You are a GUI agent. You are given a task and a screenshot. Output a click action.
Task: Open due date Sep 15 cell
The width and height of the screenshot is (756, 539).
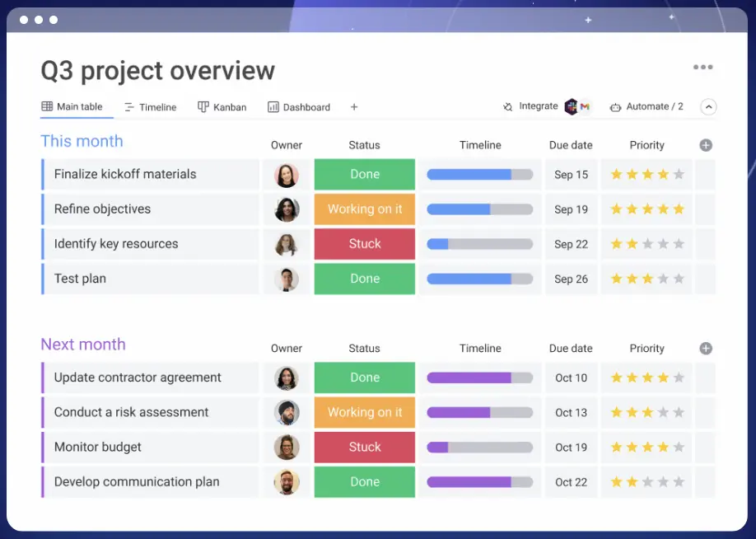(x=571, y=174)
